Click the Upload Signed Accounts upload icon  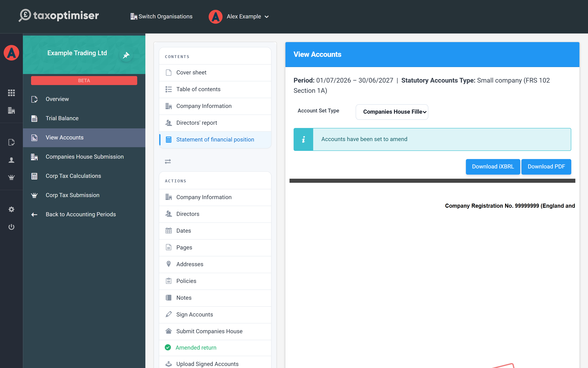click(x=169, y=364)
